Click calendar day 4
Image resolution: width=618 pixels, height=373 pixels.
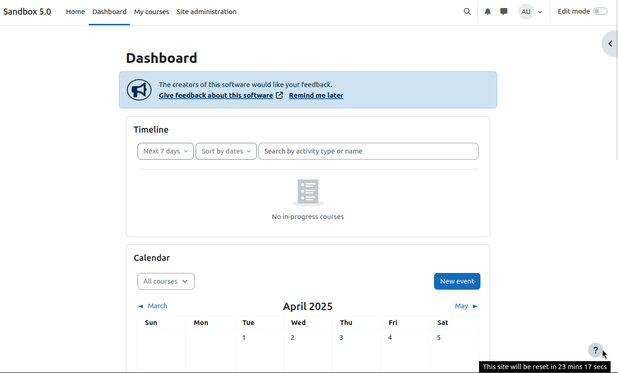(390, 338)
